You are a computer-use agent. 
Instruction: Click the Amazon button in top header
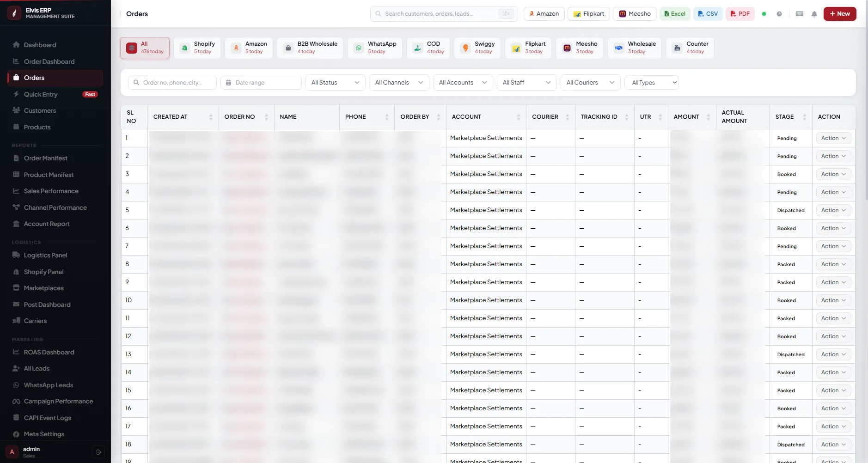click(x=544, y=14)
